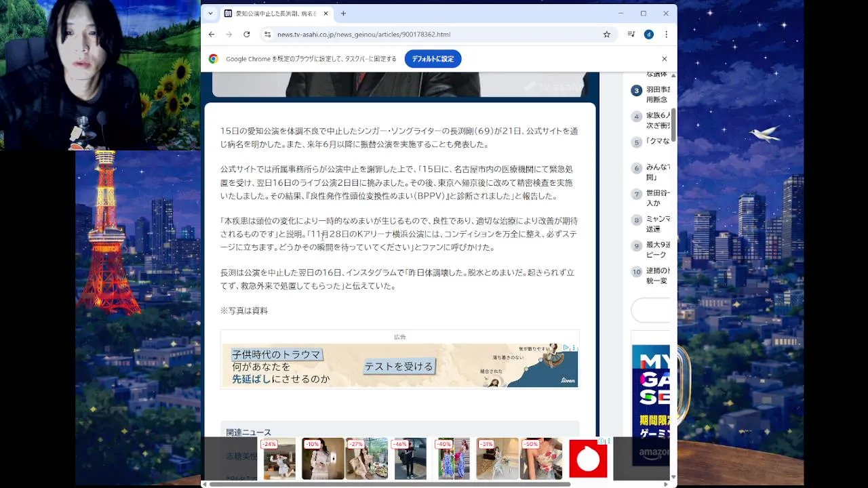Image resolution: width=868 pixels, height=488 pixels.
Task: Open the -27% product thumbnail
Action: [367, 459]
